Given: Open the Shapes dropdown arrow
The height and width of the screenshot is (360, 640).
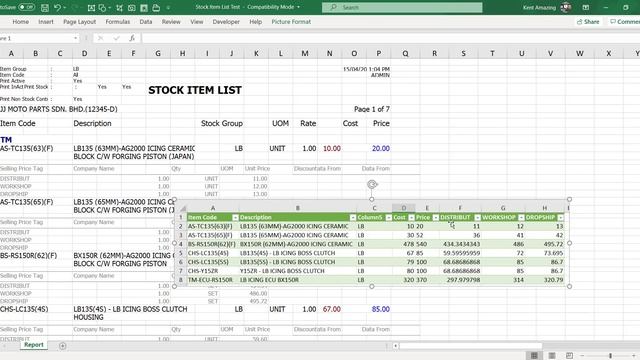Looking at the screenshot, I should pos(109,8).
